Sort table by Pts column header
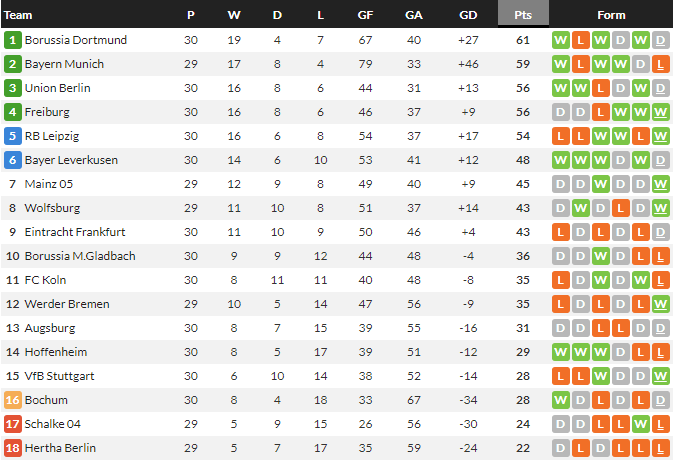Viewport: 673px width, 462px height. [x=523, y=15]
